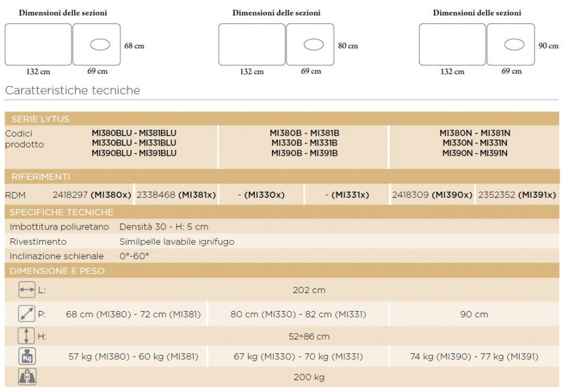The image size is (563, 392).
Task: Click the RDM code 2418297 (MI380x)
Action: (92, 195)
